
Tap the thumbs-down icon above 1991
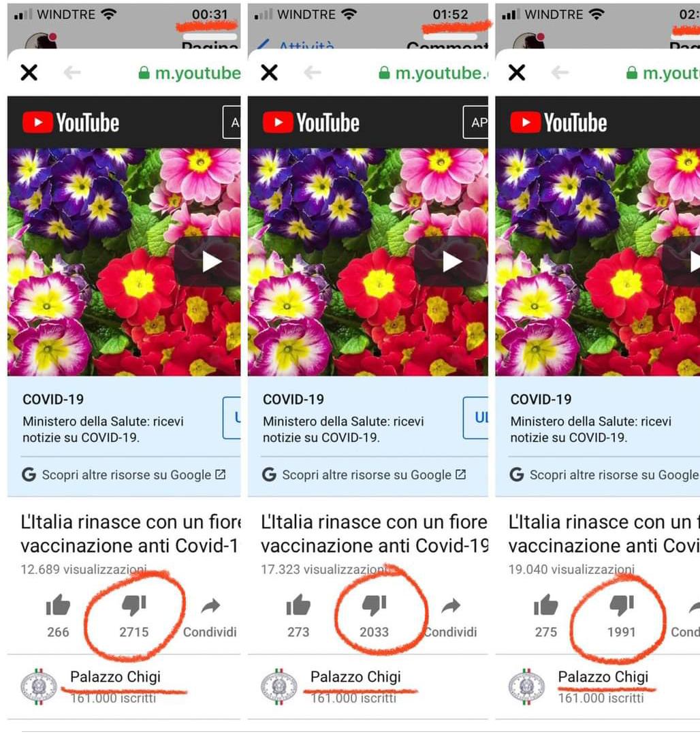click(x=622, y=606)
